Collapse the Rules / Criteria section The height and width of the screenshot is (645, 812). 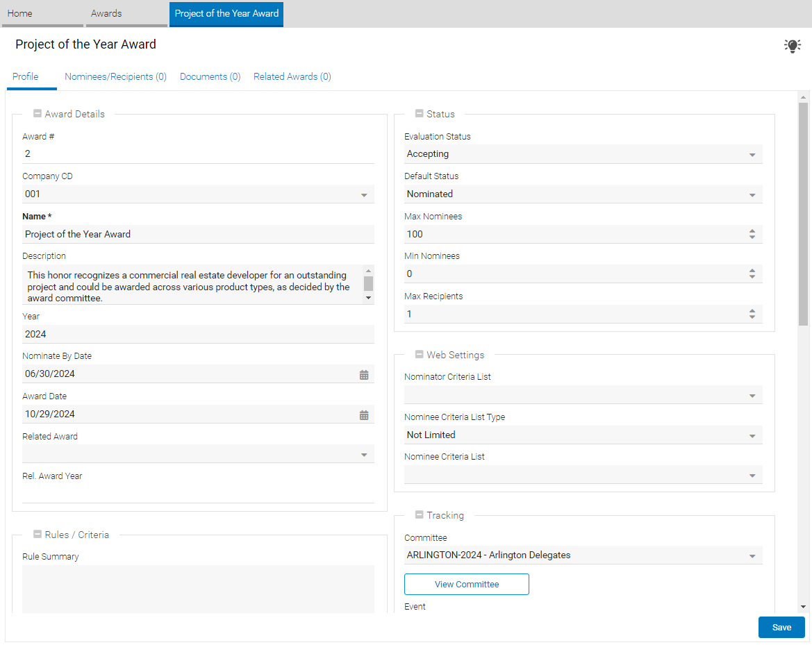pos(38,535)
